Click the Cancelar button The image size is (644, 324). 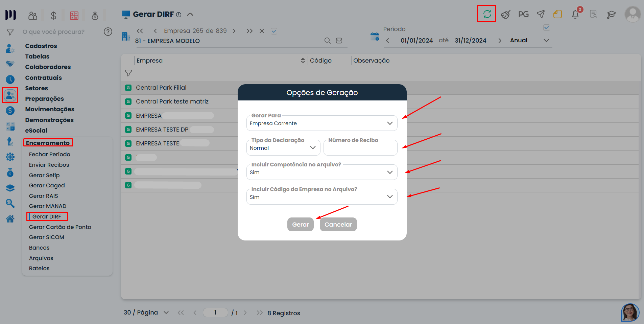[x=338, y=225]
